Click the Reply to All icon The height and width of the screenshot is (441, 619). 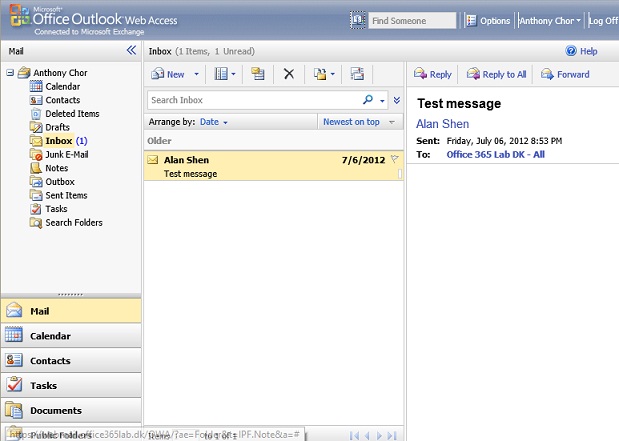[473, 74]
